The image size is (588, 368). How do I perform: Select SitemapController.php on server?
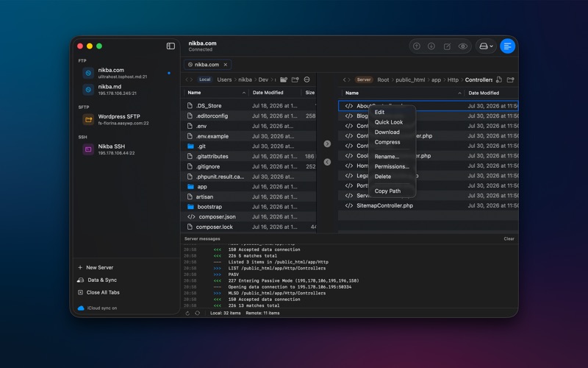pyautogui.click(x=429, y=205)
